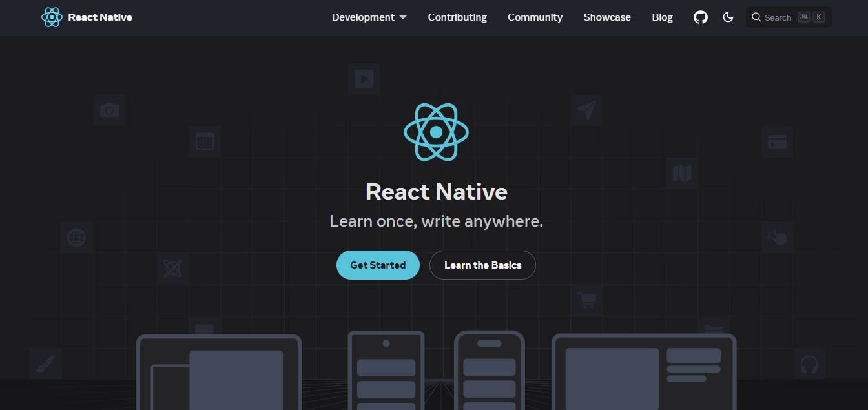Click the React Native atom logo in navbar
This screenshot has width=868, height=410.
pos(52,17)
